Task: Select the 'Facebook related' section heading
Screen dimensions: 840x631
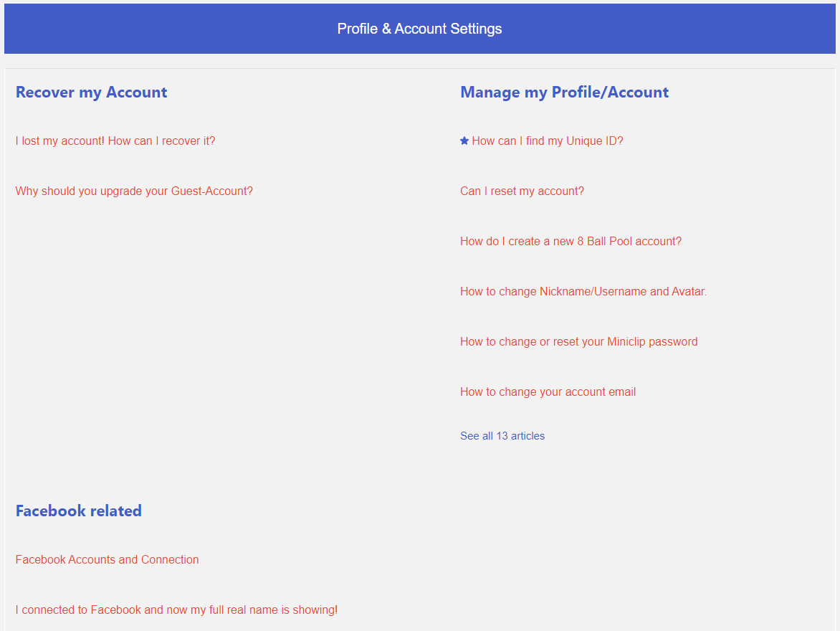Action: (79, 511)
